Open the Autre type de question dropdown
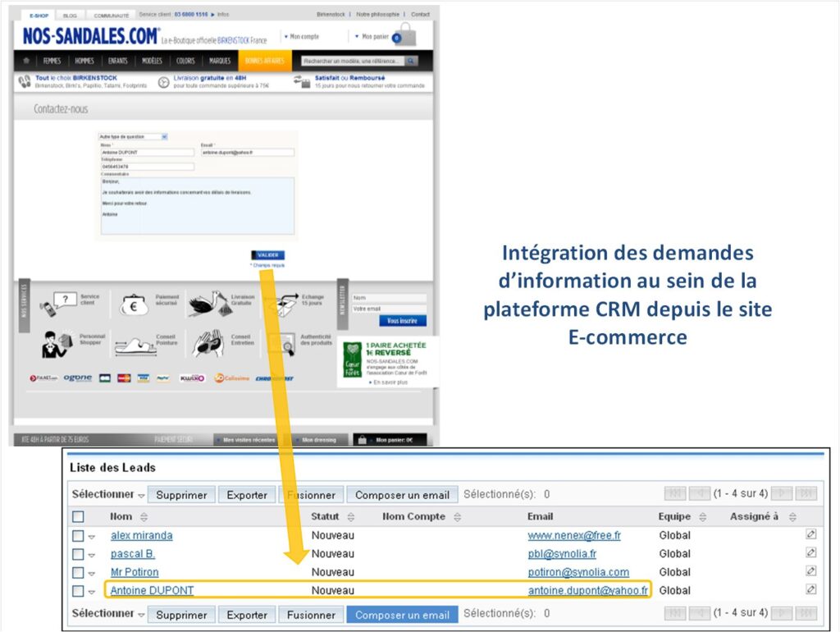This screenshot has height=632, width=840. [x=133, y=137]
